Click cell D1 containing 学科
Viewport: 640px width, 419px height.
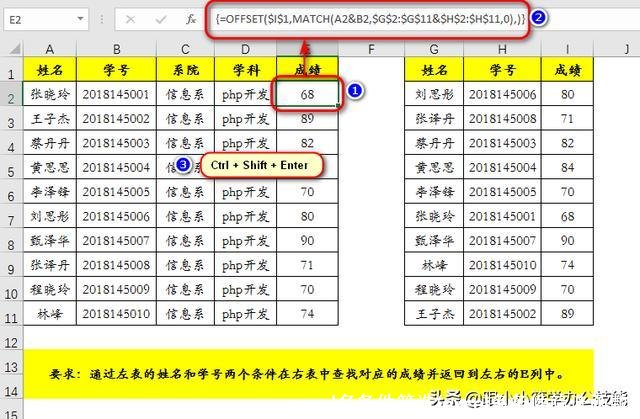(245, 69)
